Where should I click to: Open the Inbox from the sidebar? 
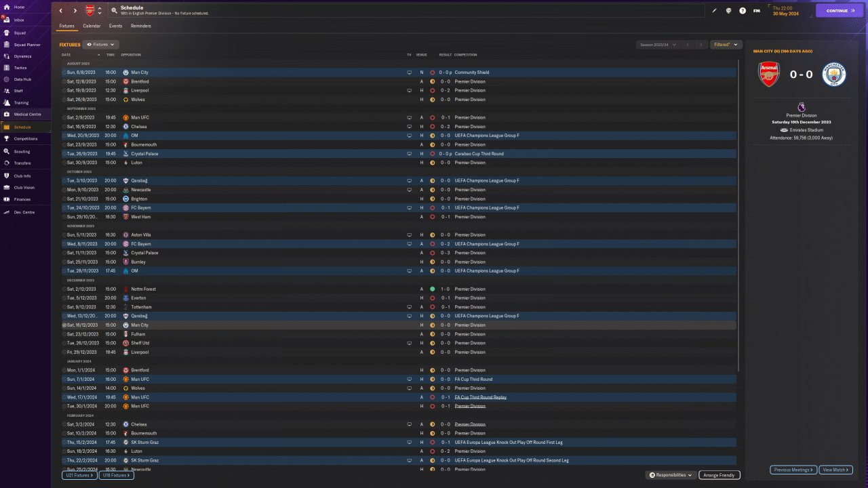point(18,20)
